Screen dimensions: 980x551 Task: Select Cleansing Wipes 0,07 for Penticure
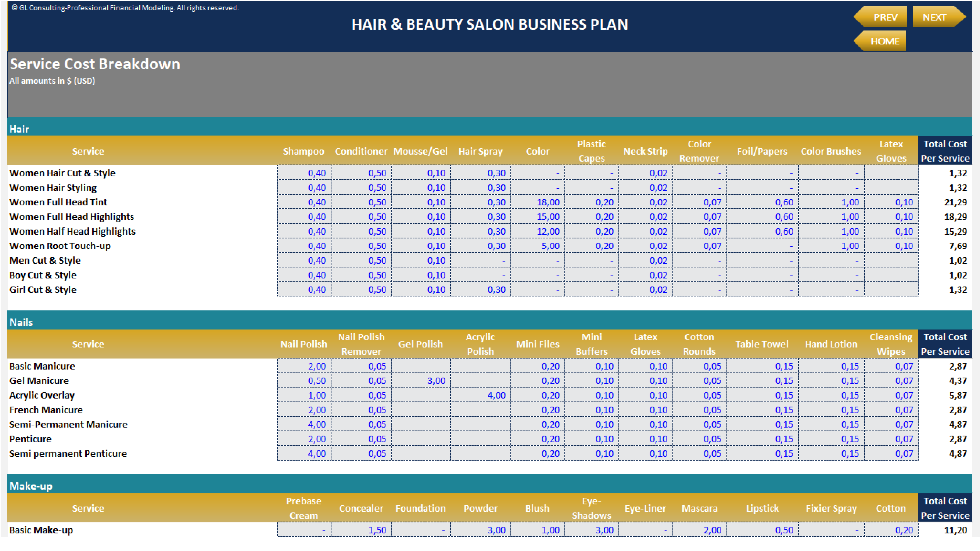(x=891, y=439)
